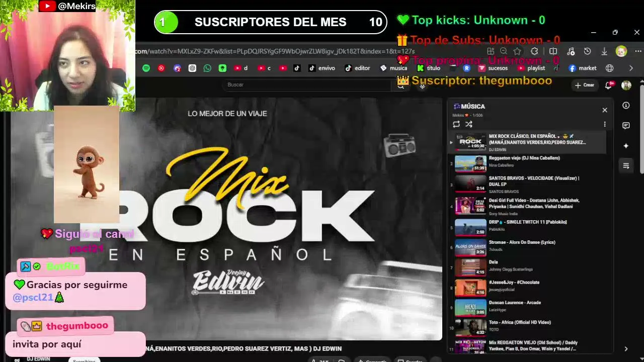Open browser media control icon
Viewport: 644px width, 362px height.
[x=571, y=51]
